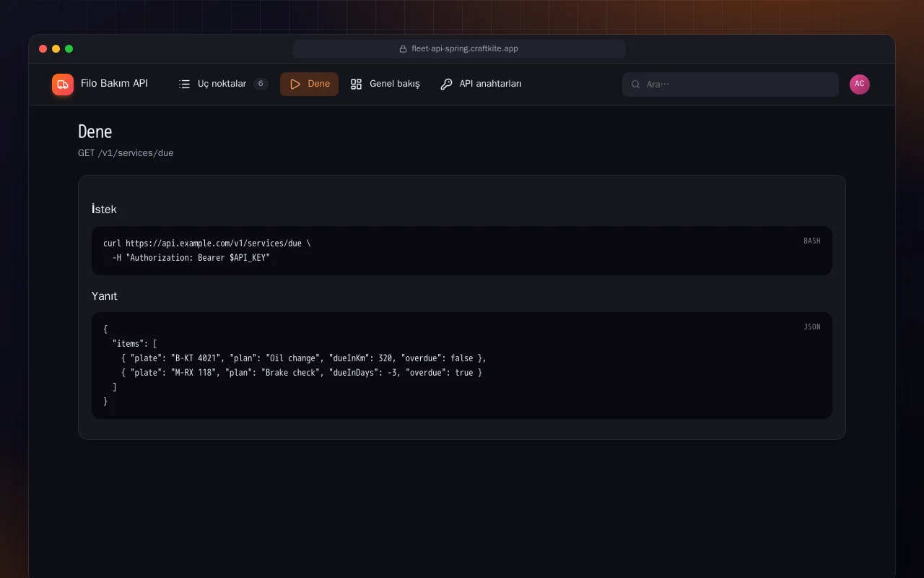The width and height of the screenshot is (924, 578).
Task: Go to API anahtarları tab
Action: pos(481,84)
